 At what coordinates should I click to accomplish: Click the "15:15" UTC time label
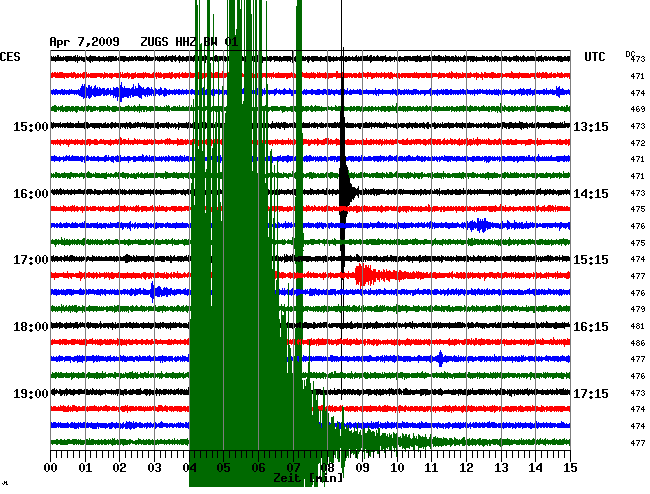591,260
